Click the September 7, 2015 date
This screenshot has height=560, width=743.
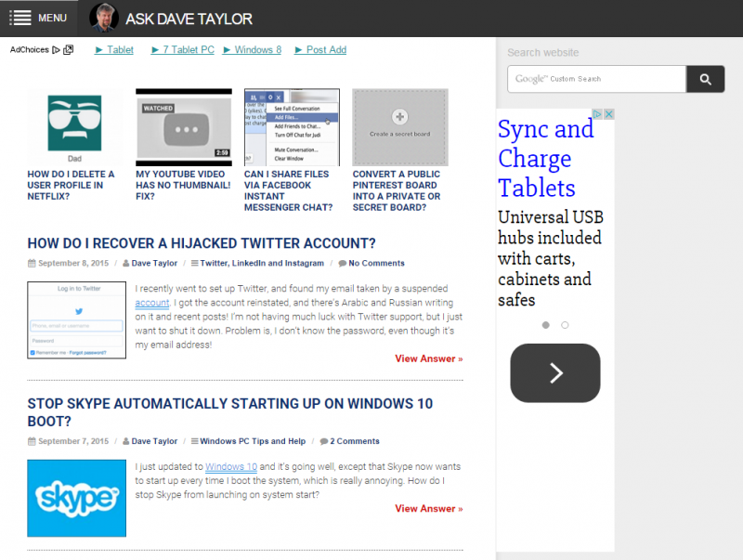tap(73, 441)
